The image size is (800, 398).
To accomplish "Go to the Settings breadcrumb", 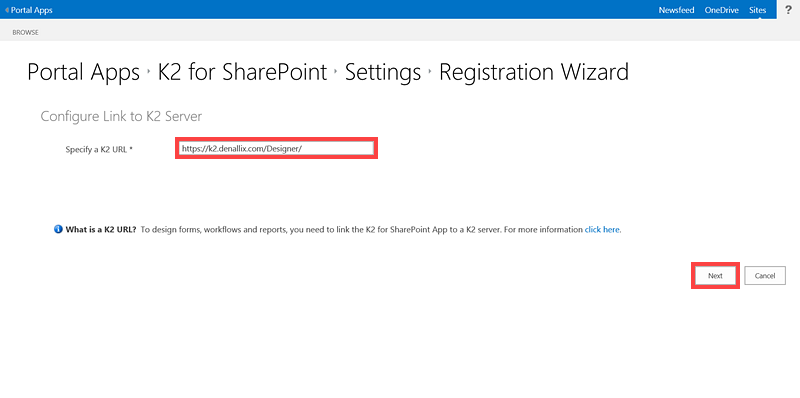I will coord(383,72).
